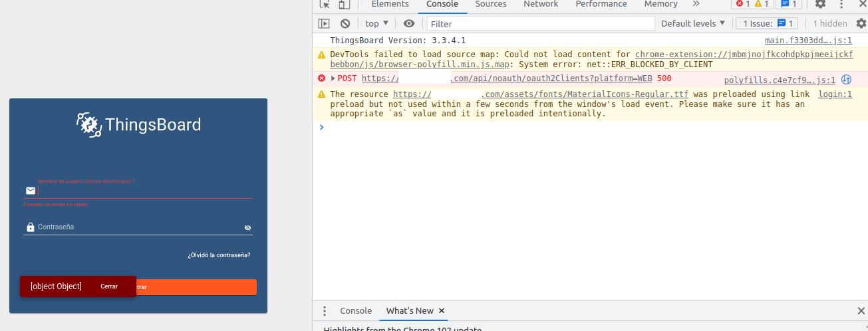Click the red error icon on POST row
The width and height of the screenshot is (868, 331).
point(321,78)
